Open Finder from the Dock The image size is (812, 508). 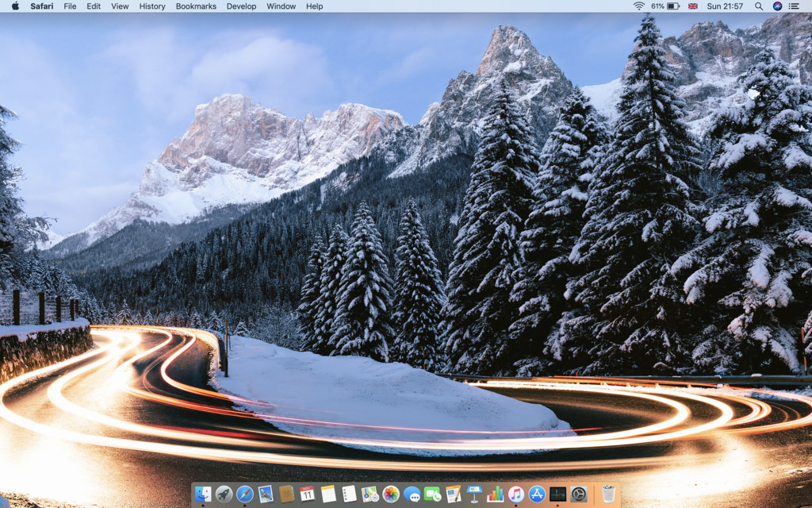point(203,494)
